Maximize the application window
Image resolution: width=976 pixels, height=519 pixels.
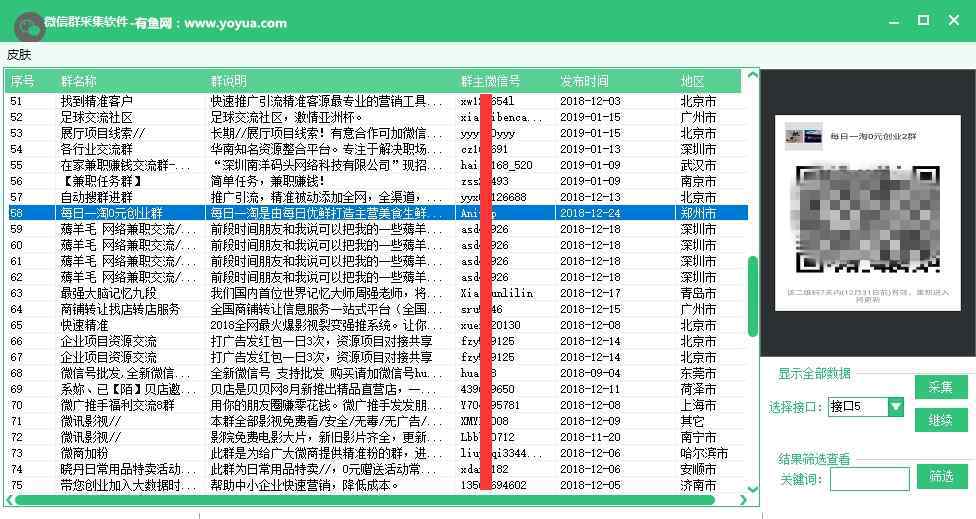pyautogui.click(x=924, y=21)
